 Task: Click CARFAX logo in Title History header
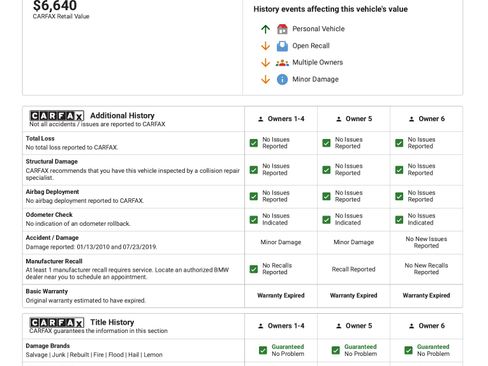click(x=57, y=323)
